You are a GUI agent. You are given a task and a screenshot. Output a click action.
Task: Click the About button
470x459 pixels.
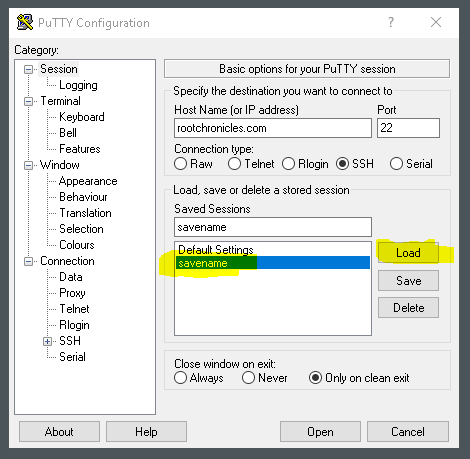coord(59,432)
